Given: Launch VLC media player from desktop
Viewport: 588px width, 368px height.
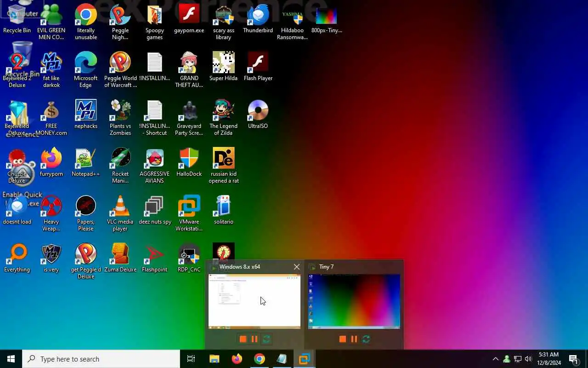Looking at the screenshot, I should 120,213.
